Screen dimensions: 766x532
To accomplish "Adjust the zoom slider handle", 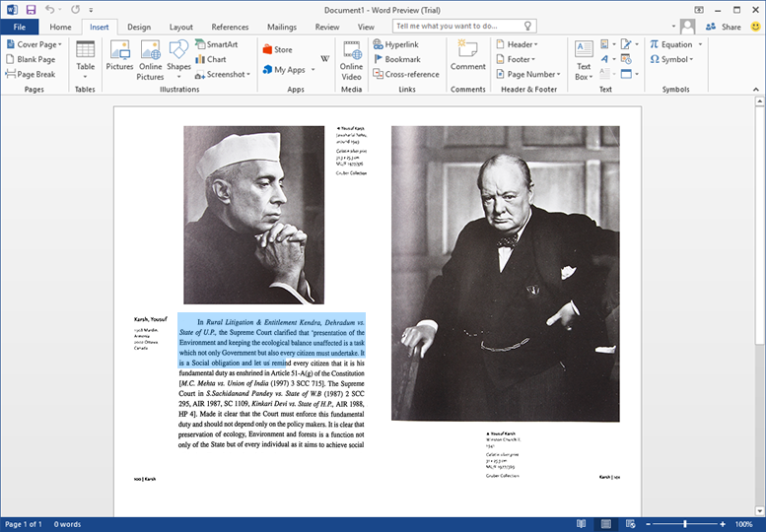I will 684,524.
